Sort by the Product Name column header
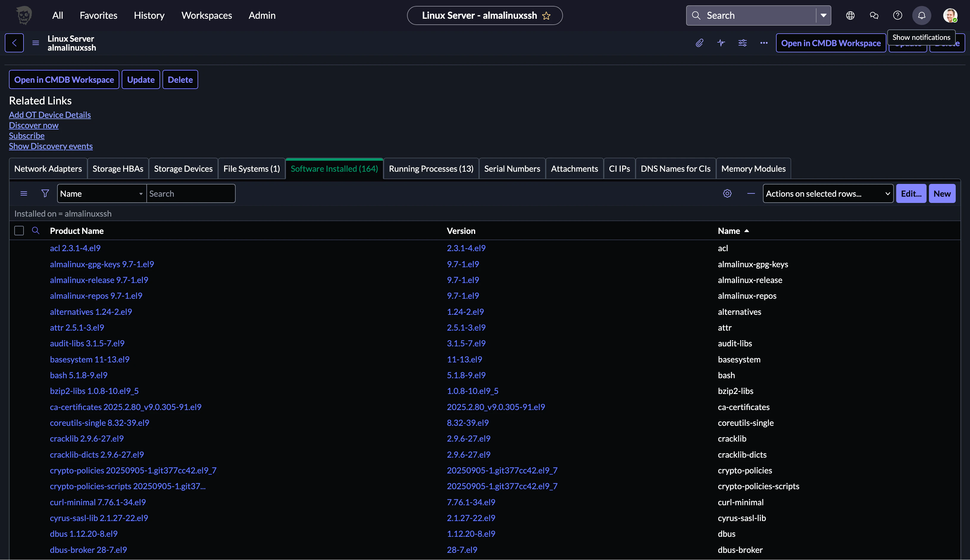Viewport: 970px width, 560px height. pyautogui.click(x=77, y=231)
